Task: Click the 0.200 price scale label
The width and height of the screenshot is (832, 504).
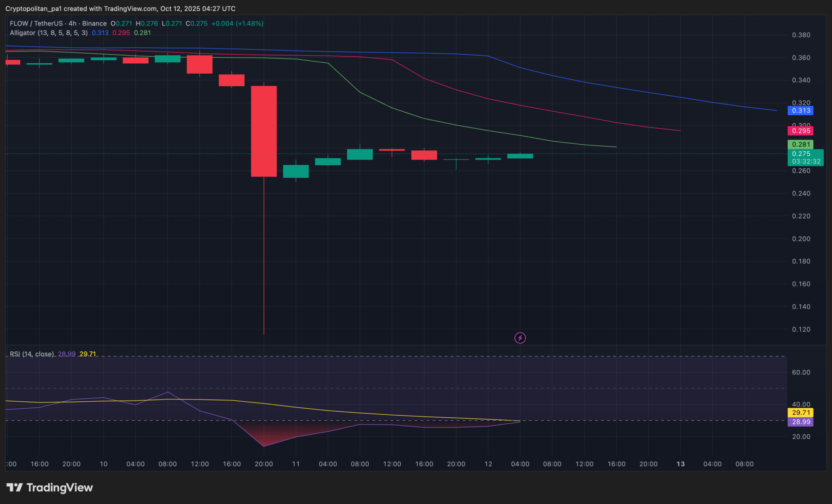Action: 801,239
